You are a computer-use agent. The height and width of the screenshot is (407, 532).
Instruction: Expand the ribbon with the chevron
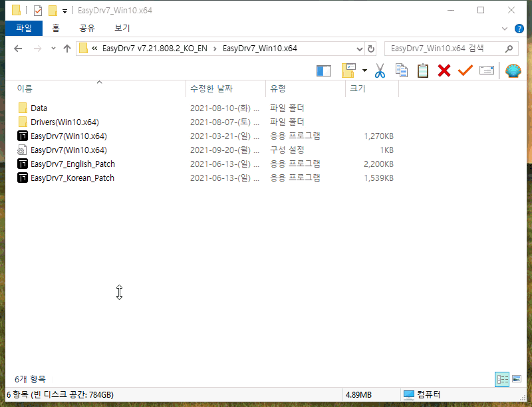pos(505,29)
